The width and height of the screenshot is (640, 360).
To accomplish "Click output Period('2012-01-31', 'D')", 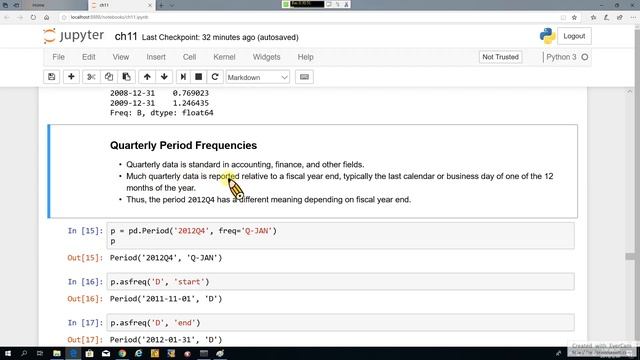I will [x=166, y=340].
